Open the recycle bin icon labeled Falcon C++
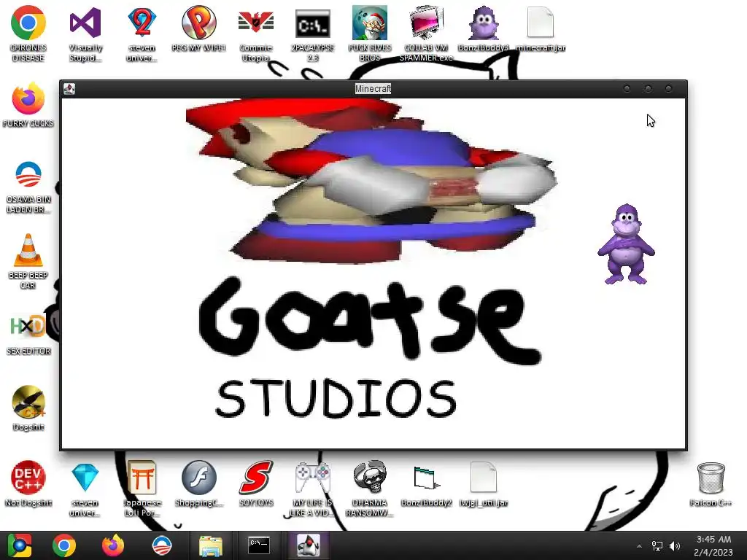Viewport: 747px width, 560px height. point(711,483)
